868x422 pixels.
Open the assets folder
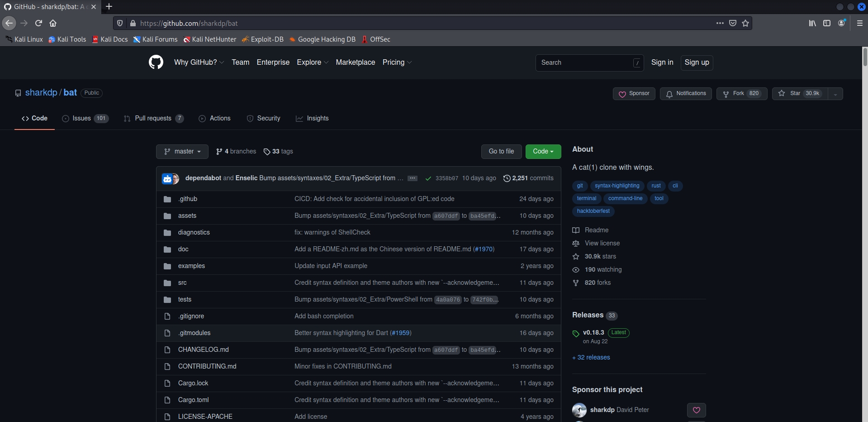(x=187, y=216)
